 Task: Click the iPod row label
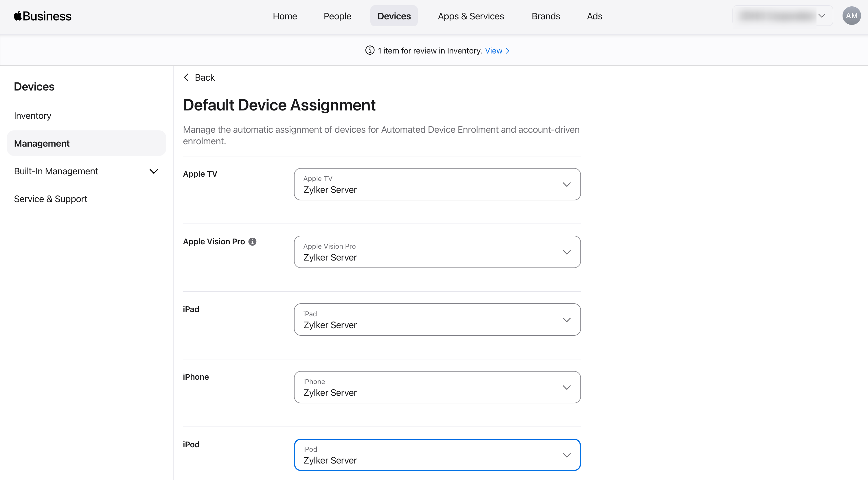(191, 445)
